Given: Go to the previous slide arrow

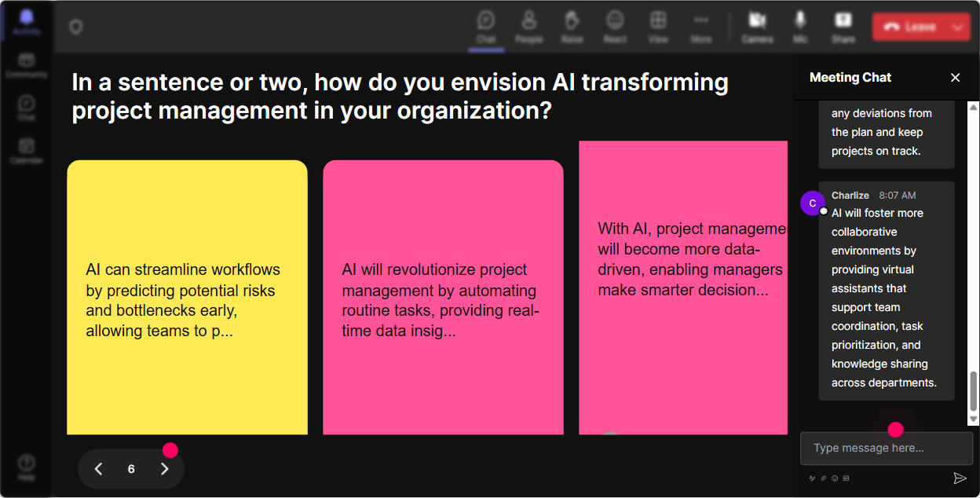Looking at the screenshot, I should coord(98,469).
